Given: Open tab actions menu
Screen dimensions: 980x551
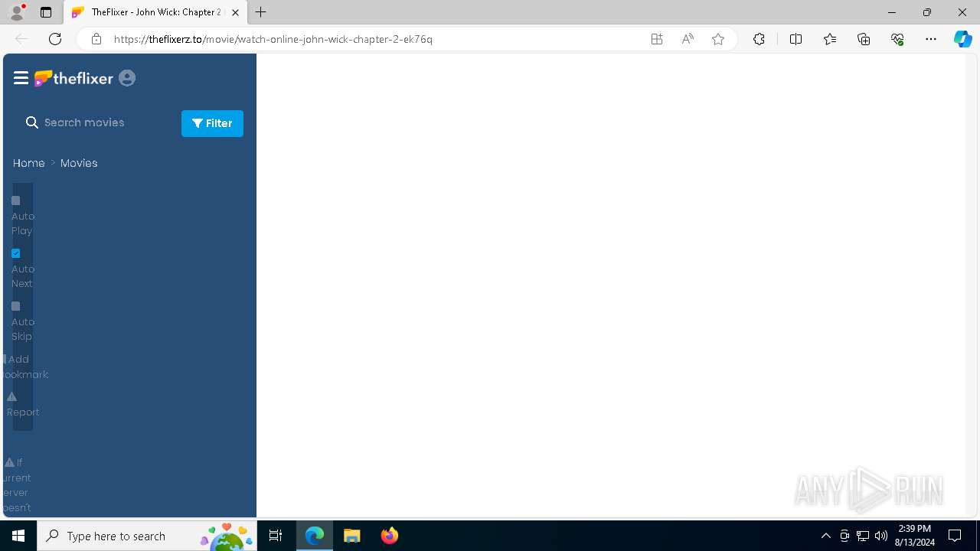Looking at the screenshot, I should (46, 12).
